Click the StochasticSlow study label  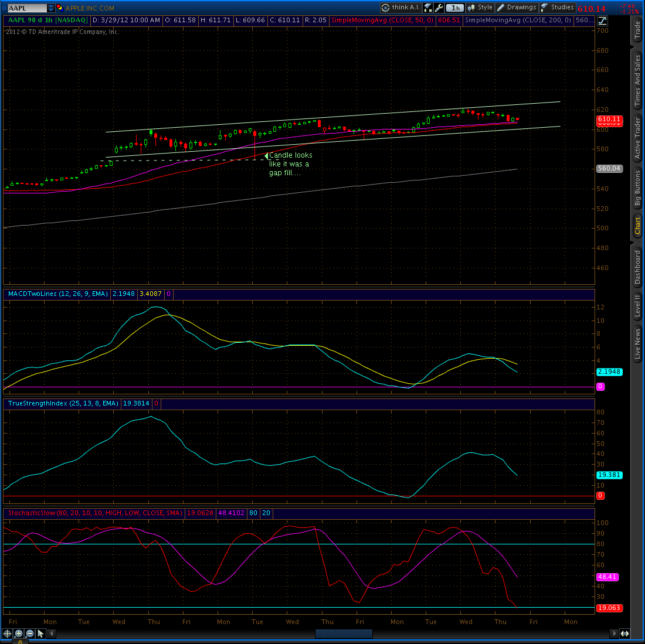tap(95, 513)
